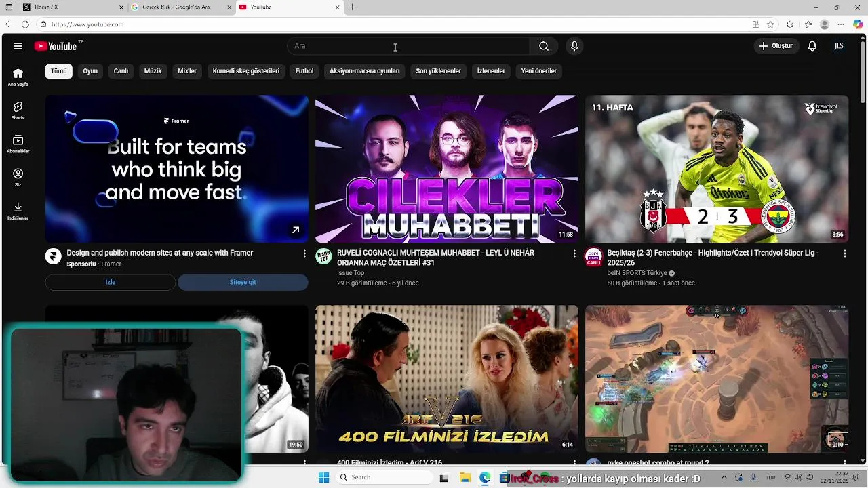The height and width of the screenshot is (488, 868).
Task: Select the İzlenenler filter chip
Action: click(x=491, y=71)
